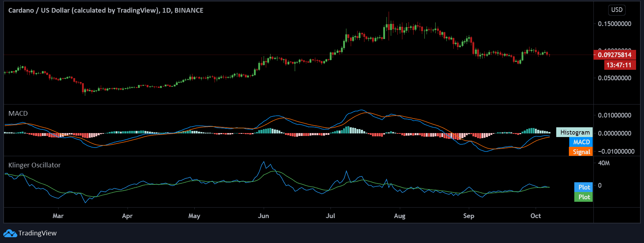Click the Jun label on time axis
Screen dimensions: 644x243
[x=264, y=216]
